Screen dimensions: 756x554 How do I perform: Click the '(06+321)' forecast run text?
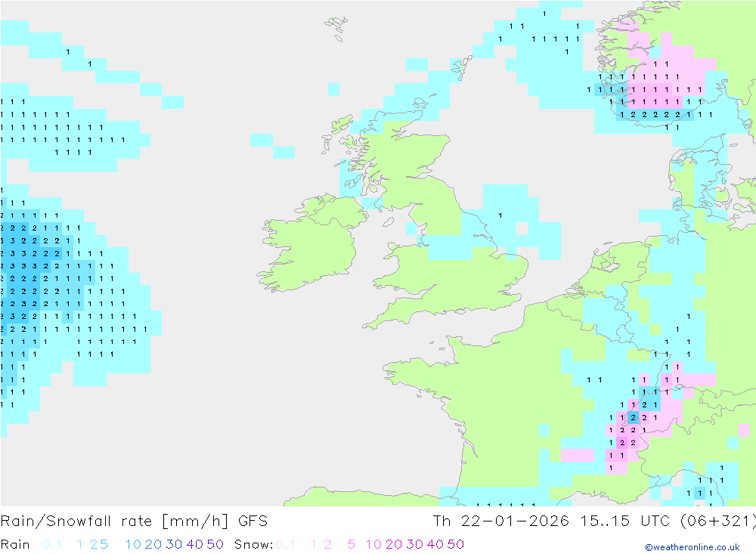tap(717, 522)
